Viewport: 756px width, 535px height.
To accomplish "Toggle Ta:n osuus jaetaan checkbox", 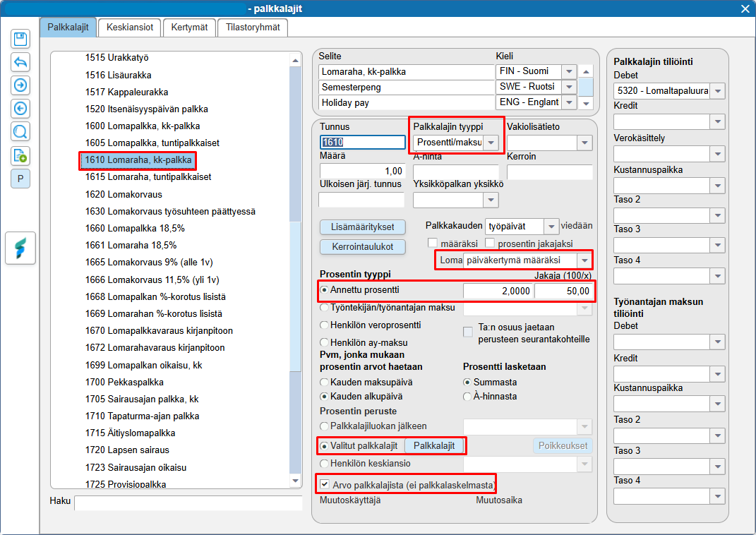I will tap(468, 332).
